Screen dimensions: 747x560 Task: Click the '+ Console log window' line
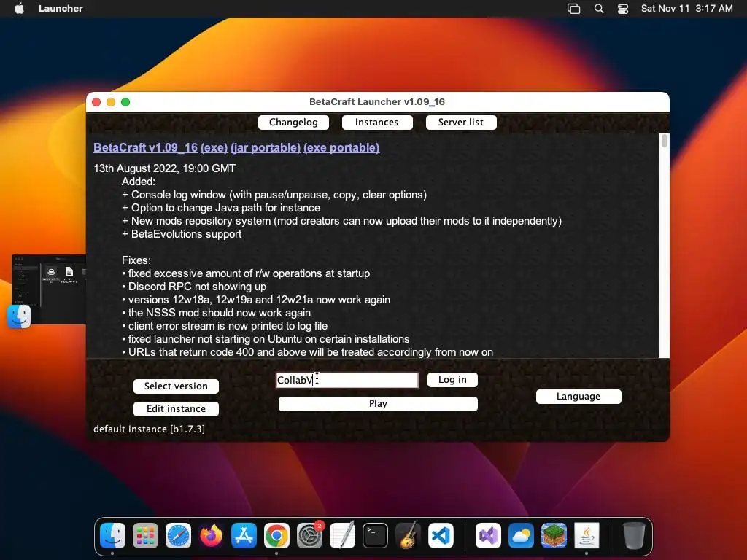(x=274, y=195)
